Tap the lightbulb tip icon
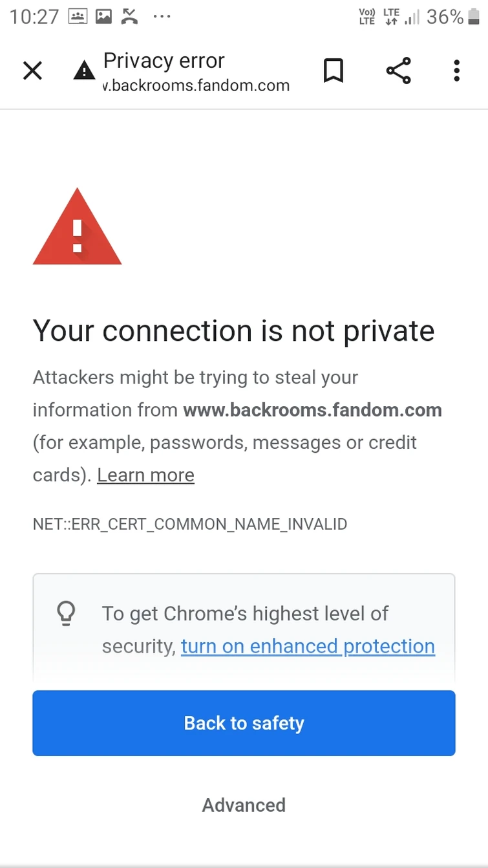488x868 pixels. tap(67, 614)
